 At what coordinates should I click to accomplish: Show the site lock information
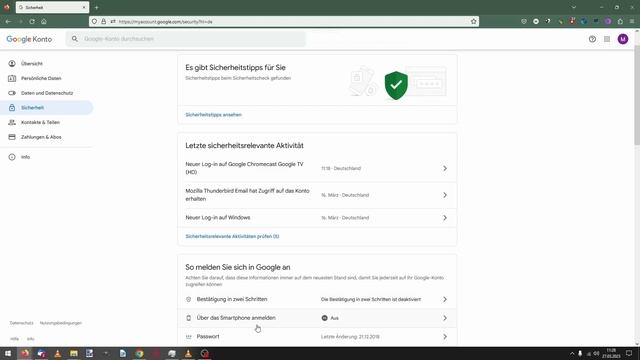103,21
